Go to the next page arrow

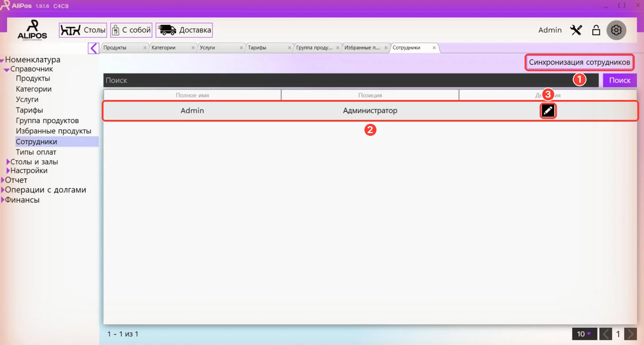pos(631,334)
